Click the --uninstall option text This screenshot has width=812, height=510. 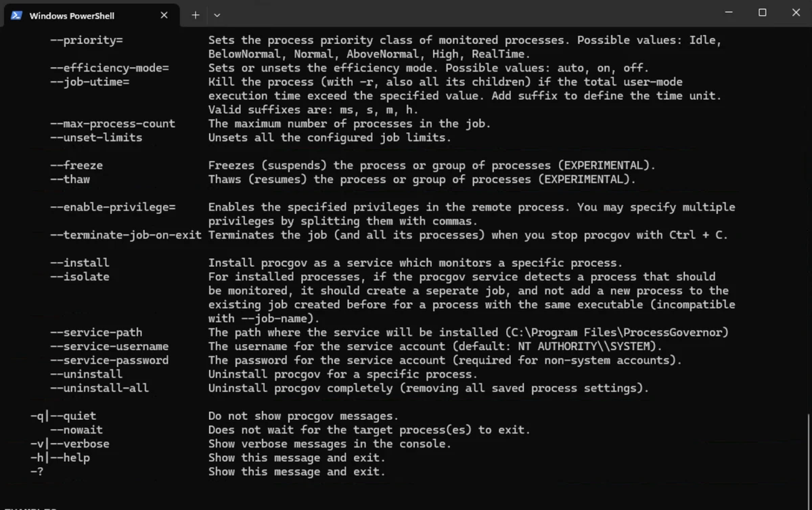pos(87,374)
